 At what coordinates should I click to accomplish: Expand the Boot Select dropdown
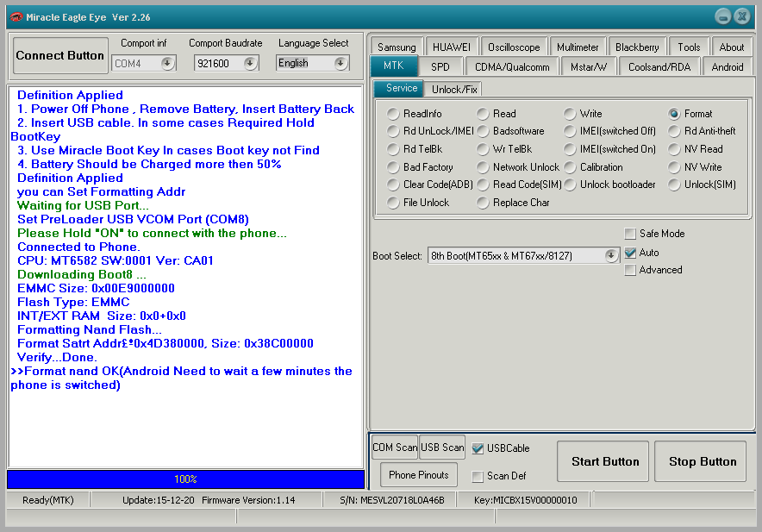click(x=611, y=255)
